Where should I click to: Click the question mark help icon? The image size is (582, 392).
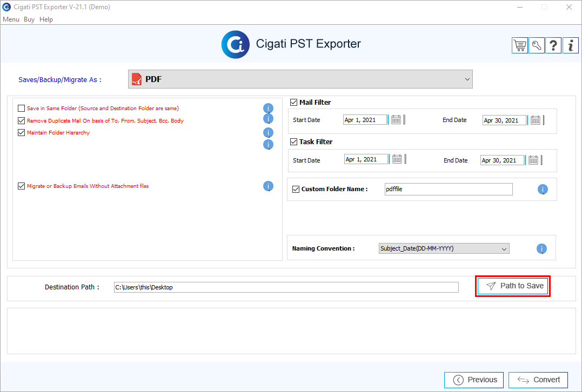(x=553, y=45)
